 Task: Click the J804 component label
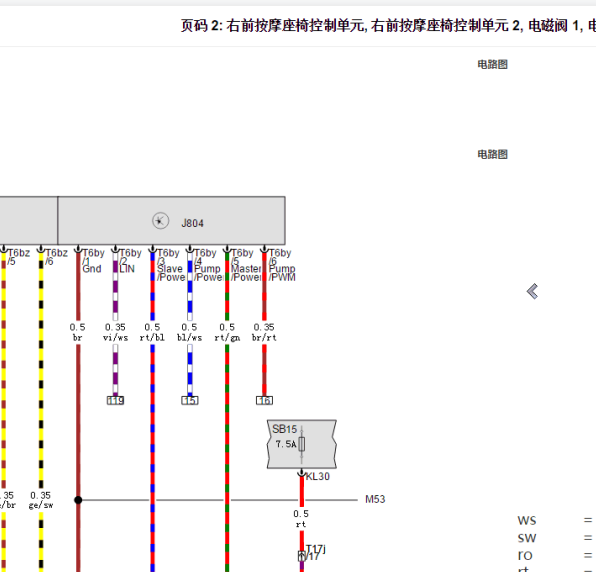(x=192, y=223)
